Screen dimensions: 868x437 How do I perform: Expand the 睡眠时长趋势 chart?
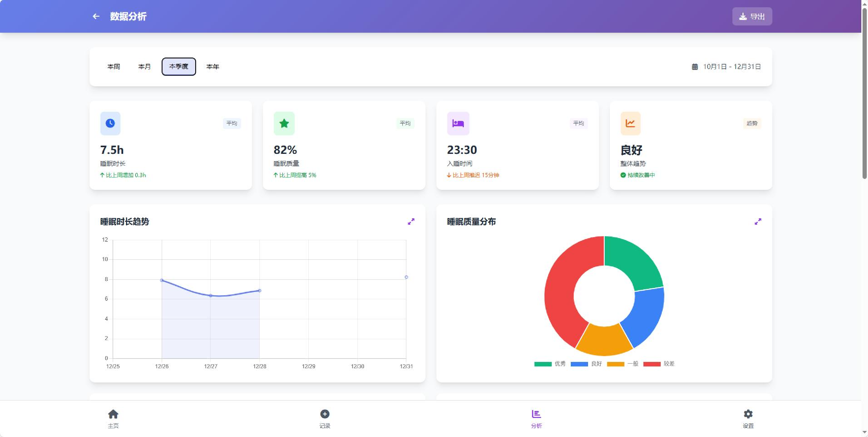[411, 222]
